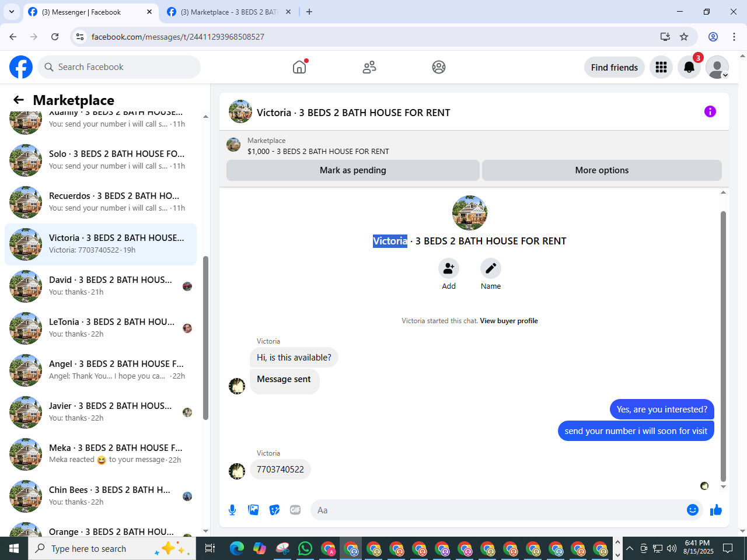Screen dimensions: 747x560
Task: Click the 7703740522 message bubble
Action: 280,470
